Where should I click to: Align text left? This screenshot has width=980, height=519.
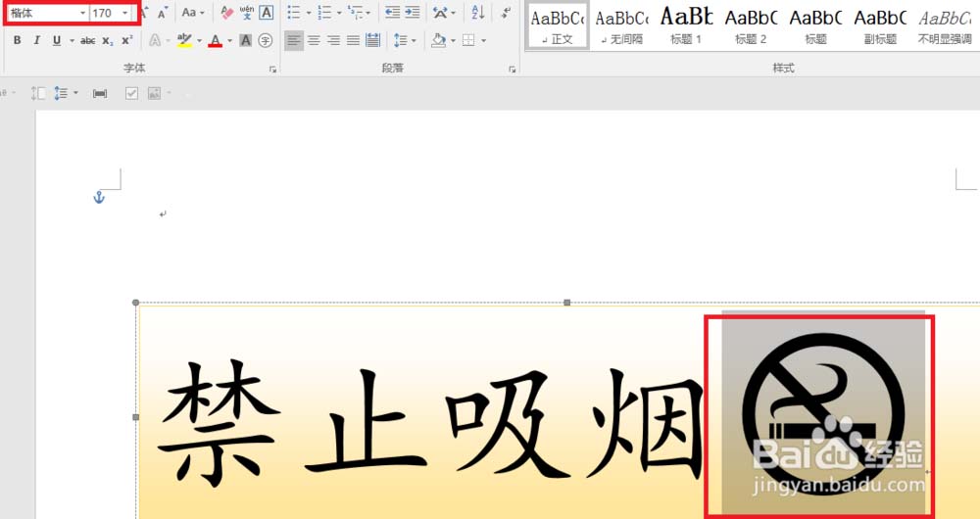294,40
